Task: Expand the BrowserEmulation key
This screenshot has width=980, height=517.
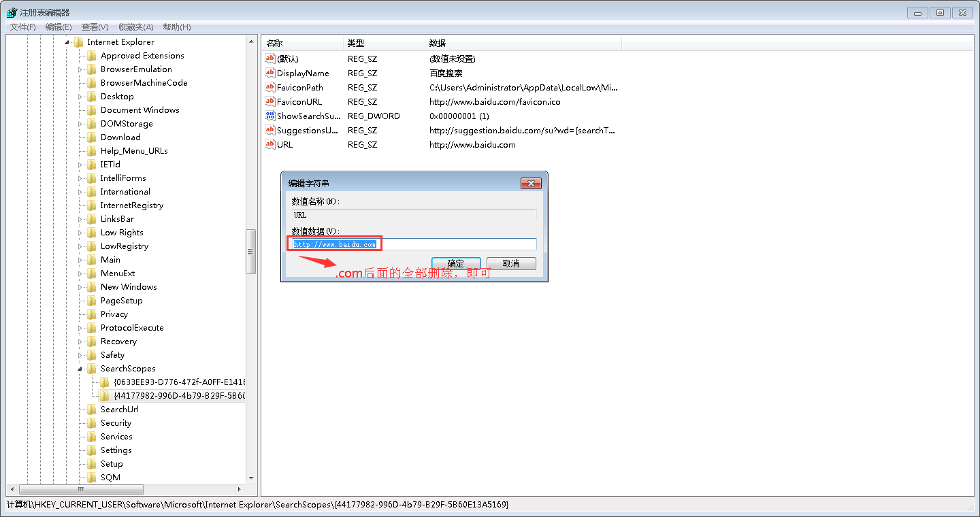Action: pyautogui.click(x=80, y=69)
